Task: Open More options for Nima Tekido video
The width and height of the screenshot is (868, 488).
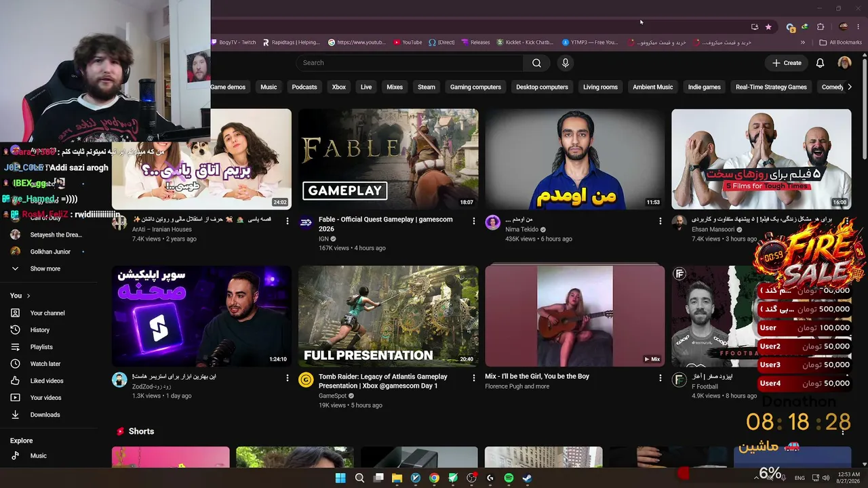Action: point(660,221)
